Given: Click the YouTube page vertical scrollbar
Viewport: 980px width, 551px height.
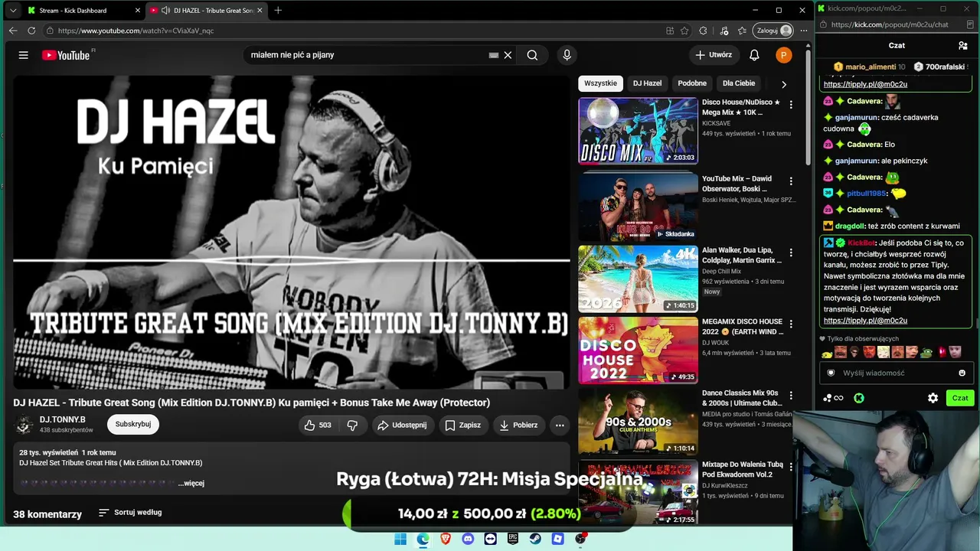Looking at the screenshot, I should (x=808, y=107).
